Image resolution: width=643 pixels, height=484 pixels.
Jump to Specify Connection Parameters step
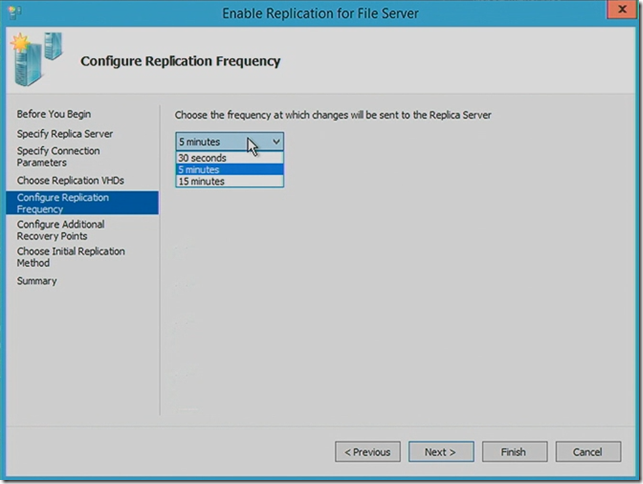[x=58, y=157]
